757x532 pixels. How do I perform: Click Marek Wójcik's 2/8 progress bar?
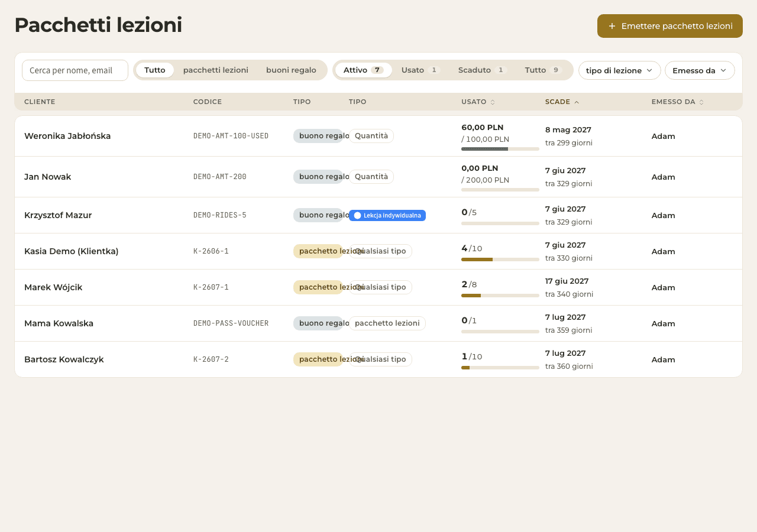click(500, 296)
